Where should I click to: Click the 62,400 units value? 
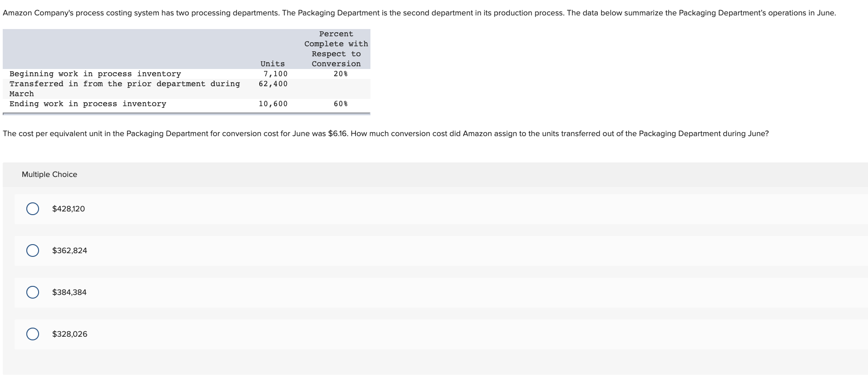272,83
